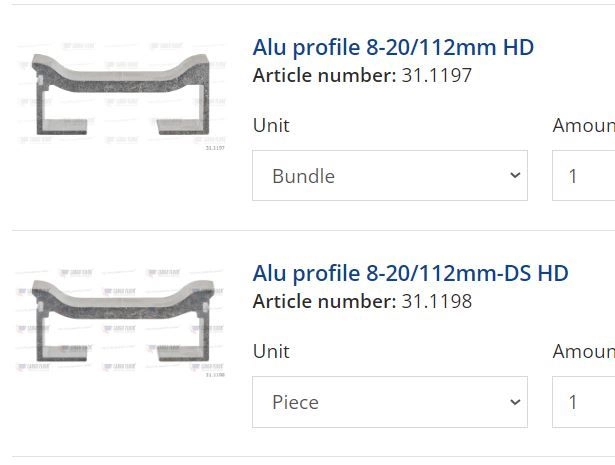
Task: Focus the Amount field for article 31.1197
Action: 584,176
